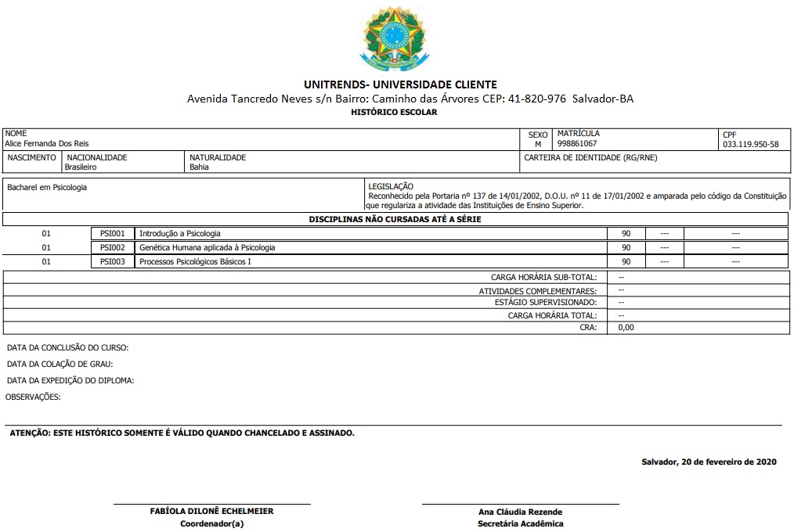The image size is (794, 532).
Task: Click the CRA value 0,00
Action: tap(626, 328)
